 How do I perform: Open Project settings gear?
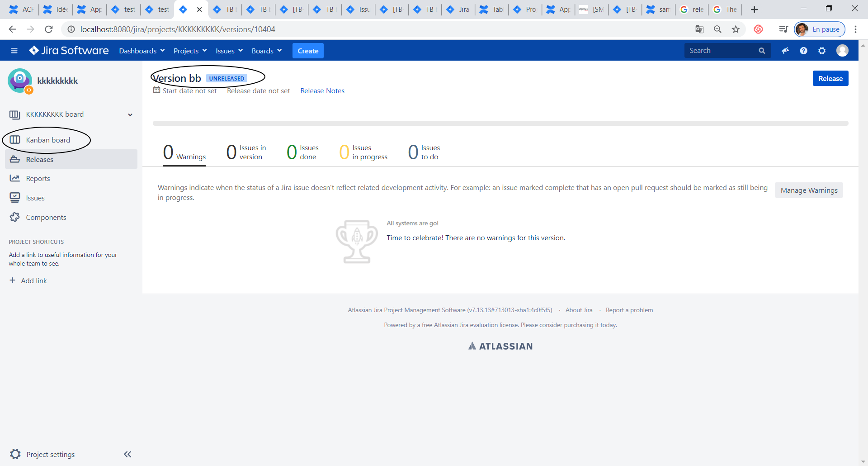click(15, 454)
